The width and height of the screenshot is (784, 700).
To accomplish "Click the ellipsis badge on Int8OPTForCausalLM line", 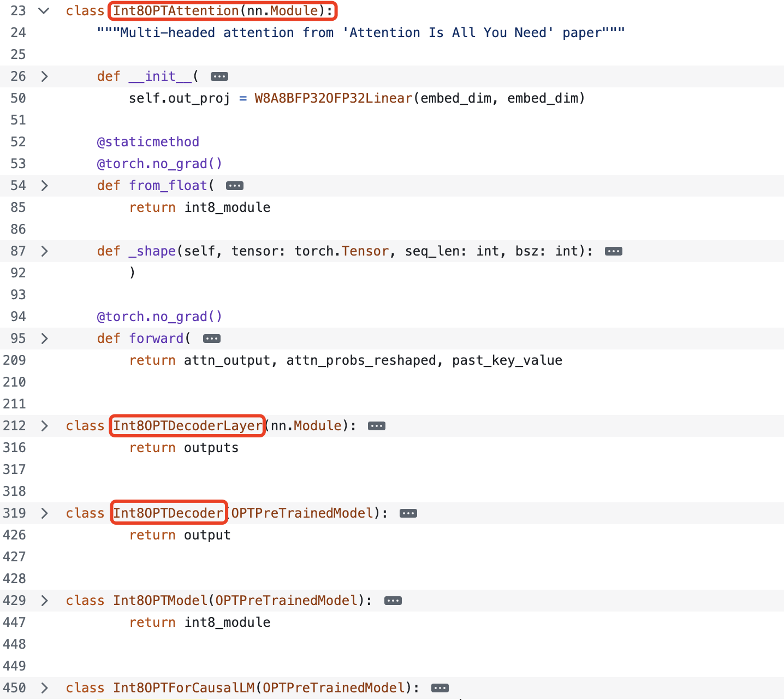I will [440, 688].
